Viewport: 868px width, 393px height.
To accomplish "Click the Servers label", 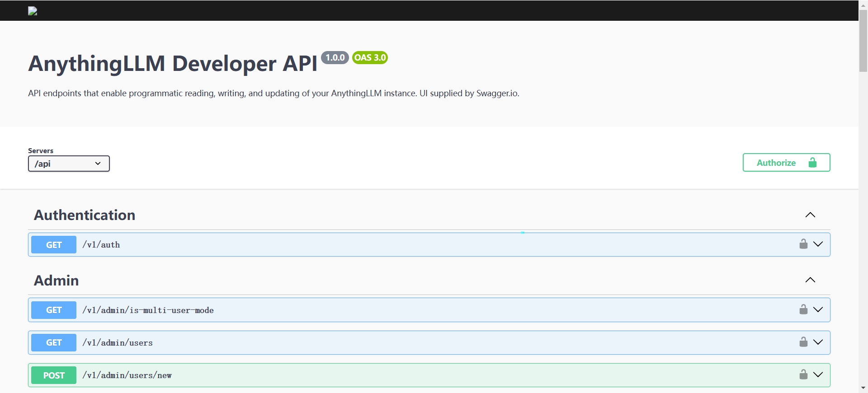I will 41,150.
